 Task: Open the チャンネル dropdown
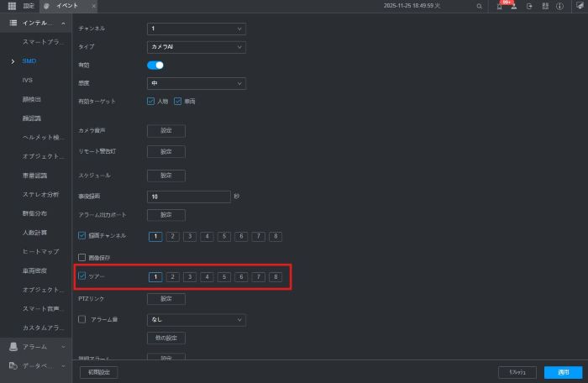point(197,29)
